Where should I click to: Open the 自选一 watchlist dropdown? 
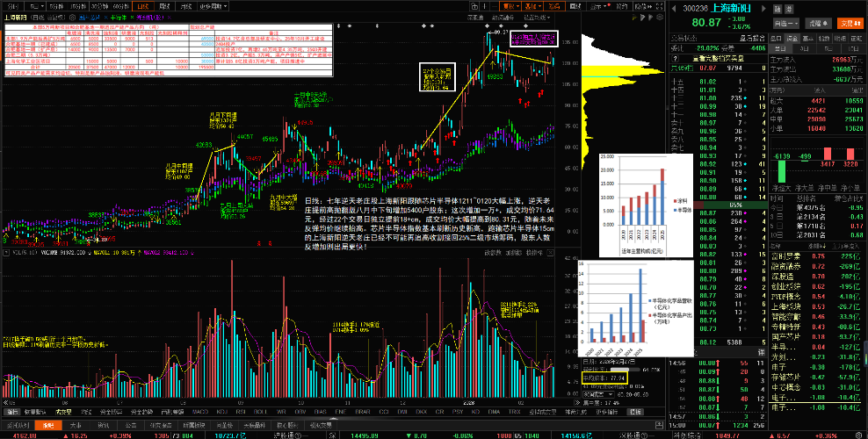786,23
